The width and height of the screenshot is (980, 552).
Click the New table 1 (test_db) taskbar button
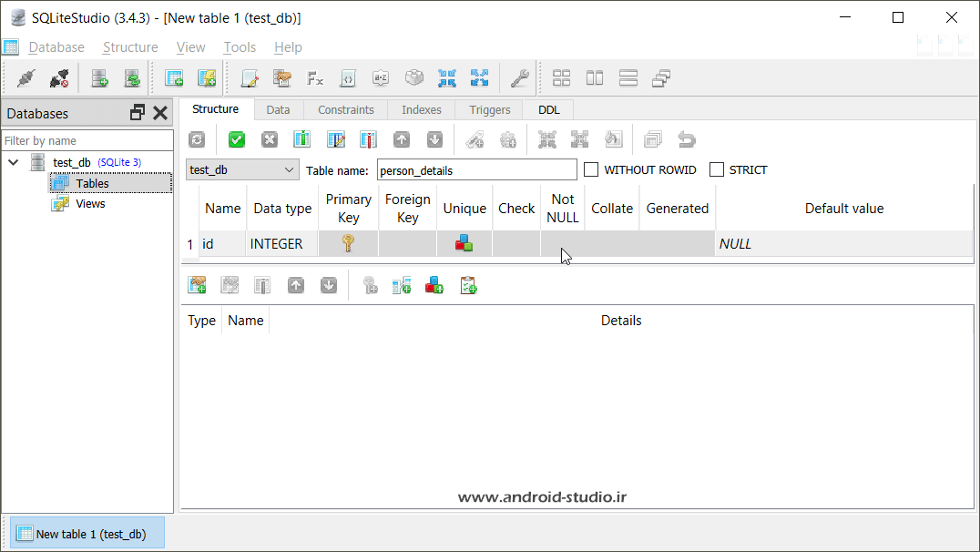point(87,533)
